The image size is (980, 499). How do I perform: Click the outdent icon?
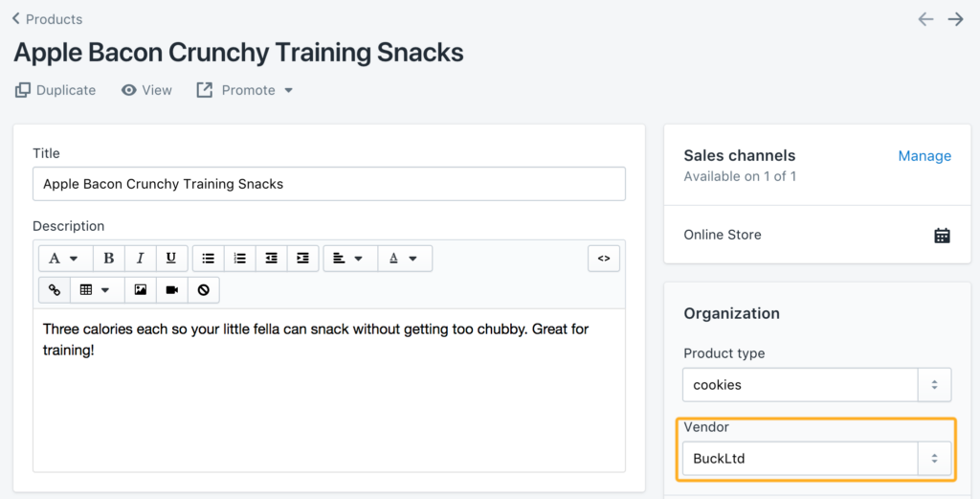pyautogui.click(x=271, y=259)
